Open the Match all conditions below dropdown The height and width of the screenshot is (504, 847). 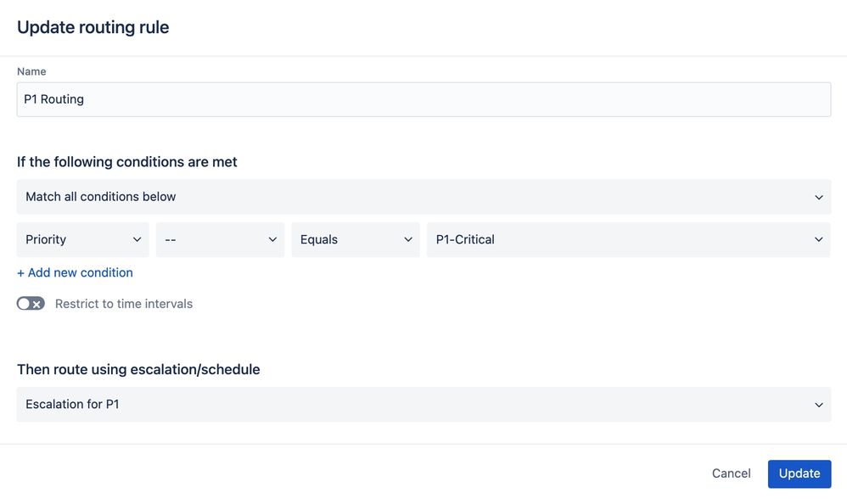coord(423,197)
